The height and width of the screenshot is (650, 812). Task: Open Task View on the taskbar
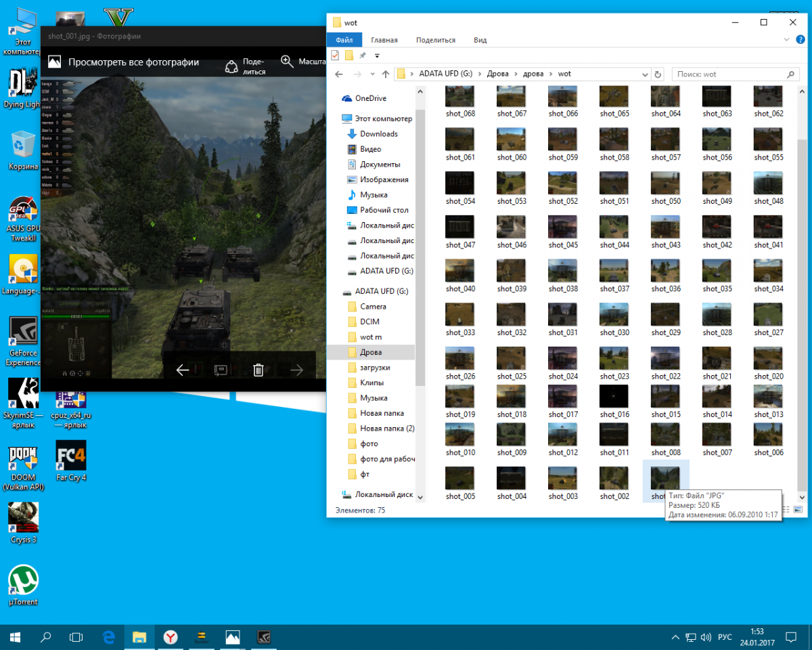(76, 637)
